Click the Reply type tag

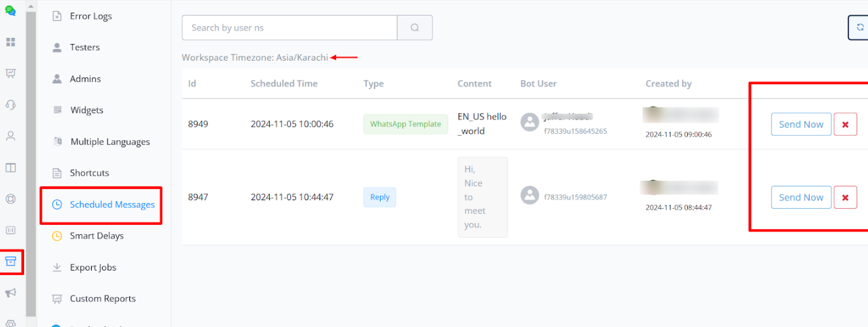click(380, 198)
